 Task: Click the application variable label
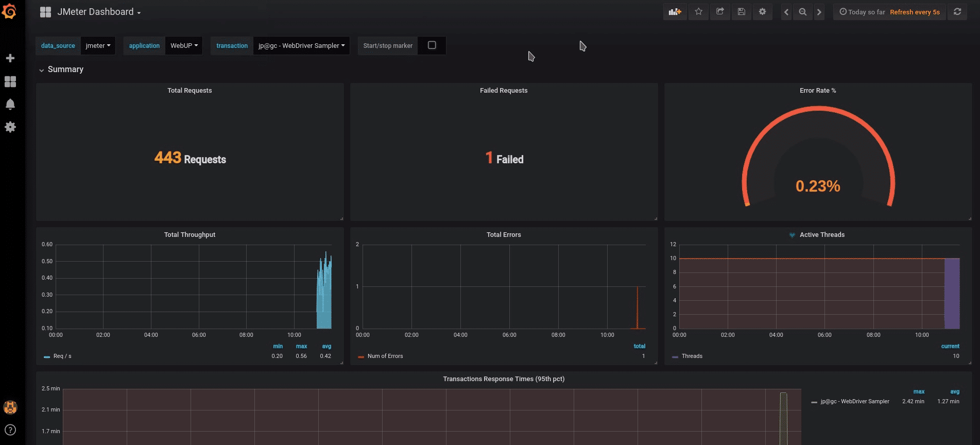[144, 45]
